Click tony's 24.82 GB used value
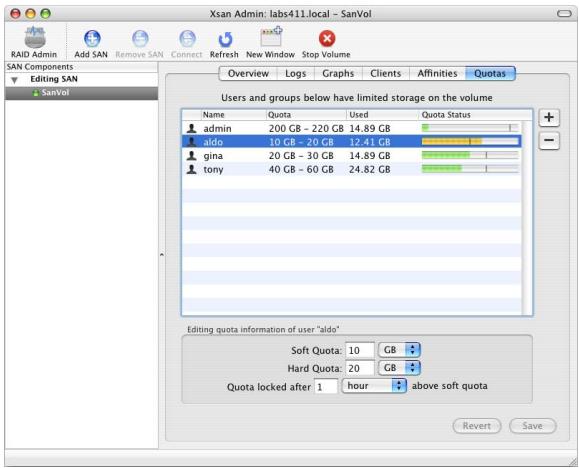Viewport: 579px width, 468px height. pos(370,170)
